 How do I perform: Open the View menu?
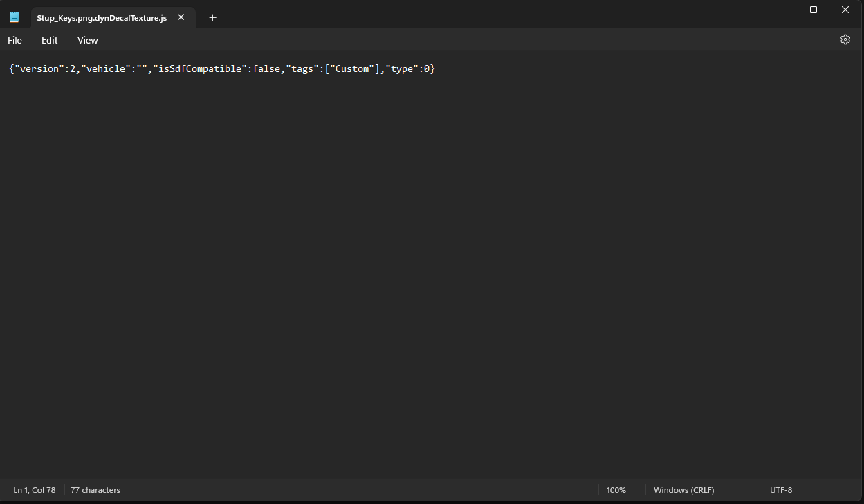click(88, 40)
